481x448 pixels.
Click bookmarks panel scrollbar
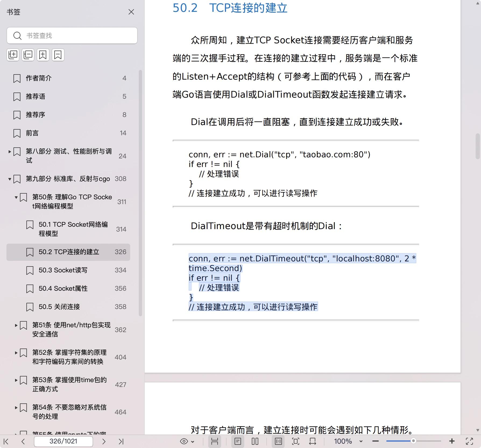140,193
